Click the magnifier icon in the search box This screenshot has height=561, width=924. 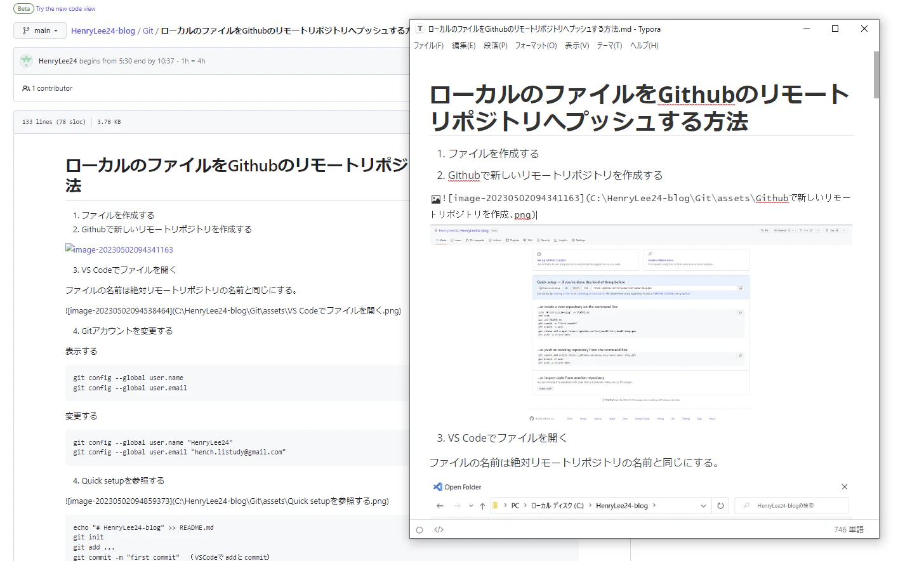(x=746, y=505)
